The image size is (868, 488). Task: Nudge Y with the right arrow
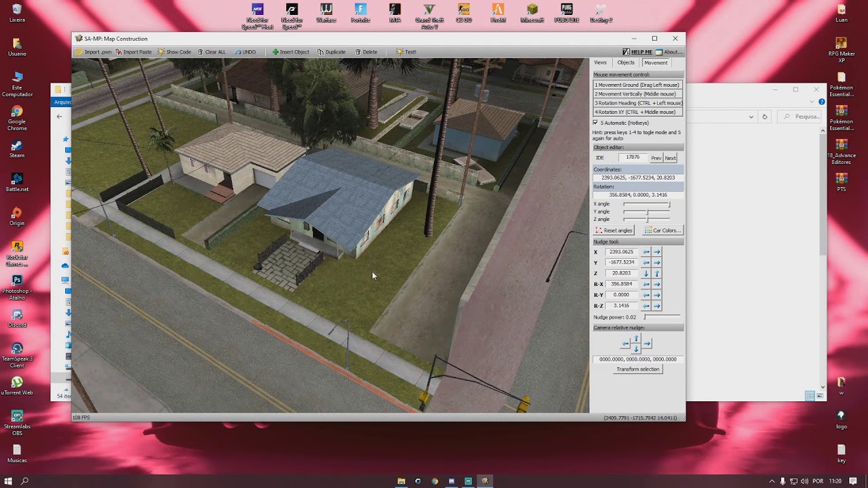click(x=656, y=262)
